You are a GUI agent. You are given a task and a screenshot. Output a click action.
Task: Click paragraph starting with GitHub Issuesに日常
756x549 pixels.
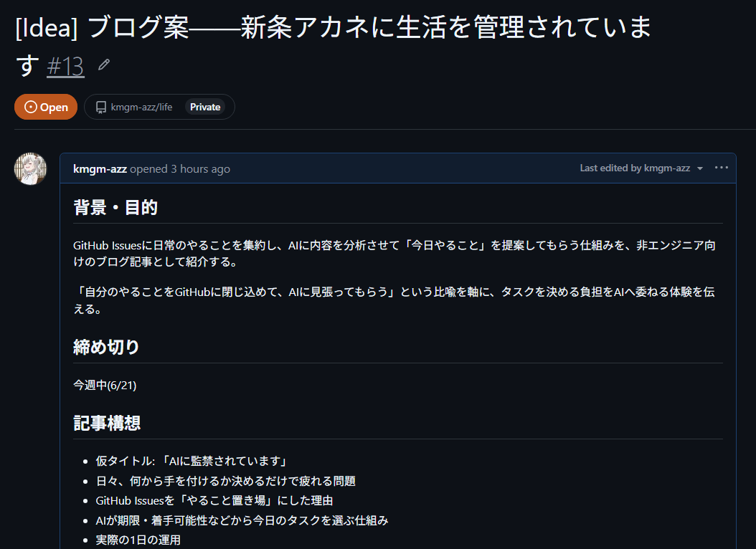click(394, 253)
